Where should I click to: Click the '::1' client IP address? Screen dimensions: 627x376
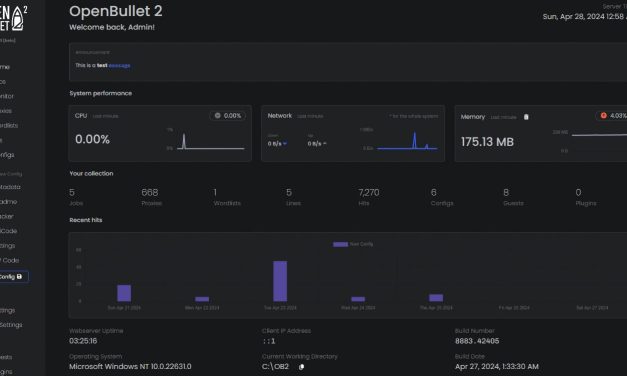pyautogui.click(x=269, y=341)
